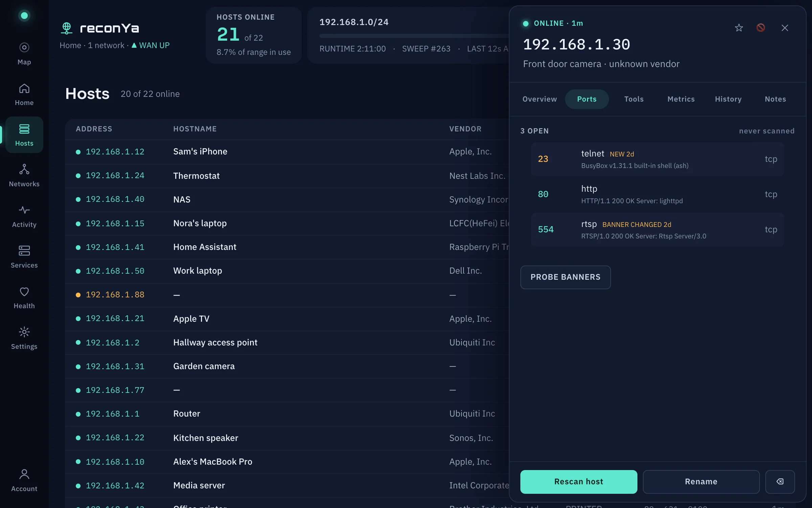Click the HOSTS ONLINE summary card

click(x=254, y=35)
